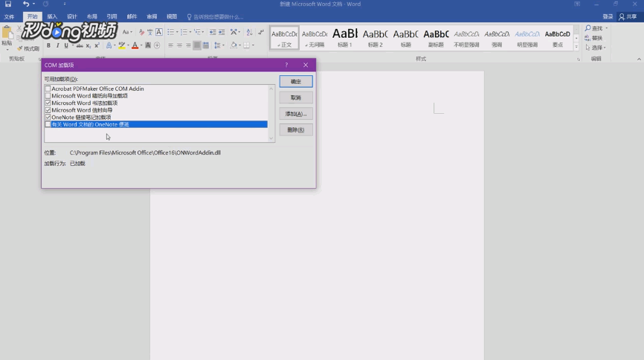The height and width of the screenshot is (360, 644).
Task: Click the yellow text highlight color button
Action: pos(121,45)
